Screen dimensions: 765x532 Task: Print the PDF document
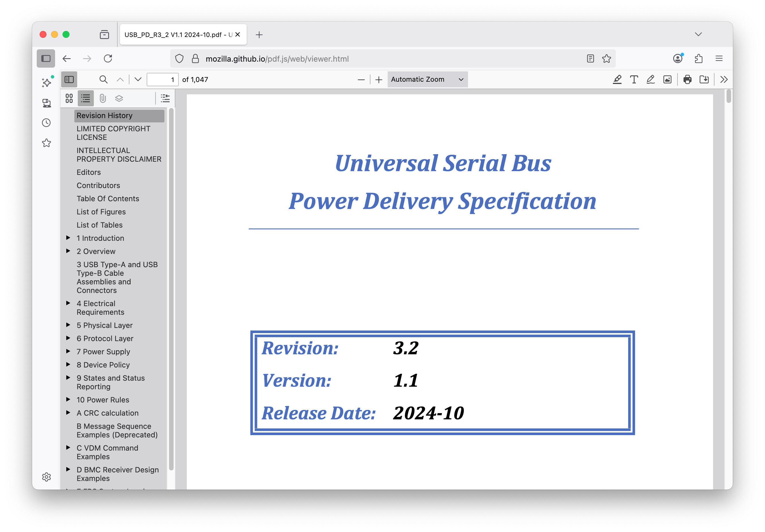click(687, 79)
